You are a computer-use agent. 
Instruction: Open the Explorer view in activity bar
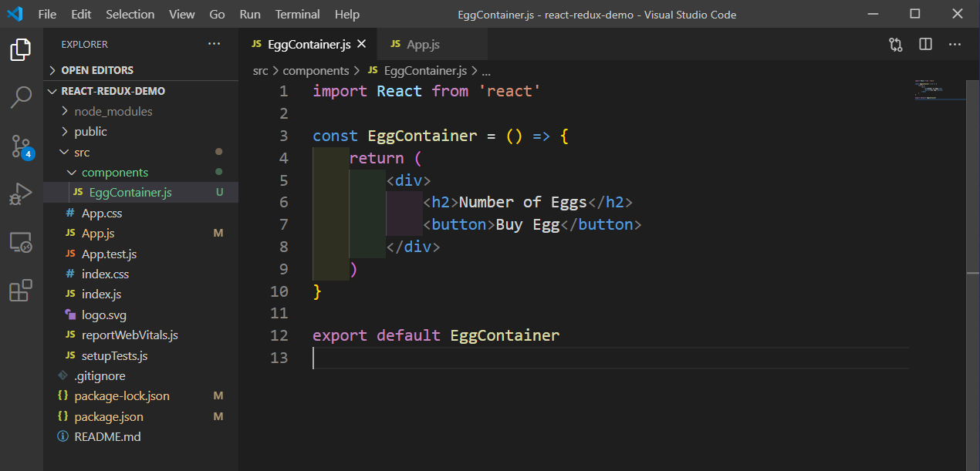click(x=21, y=50)
